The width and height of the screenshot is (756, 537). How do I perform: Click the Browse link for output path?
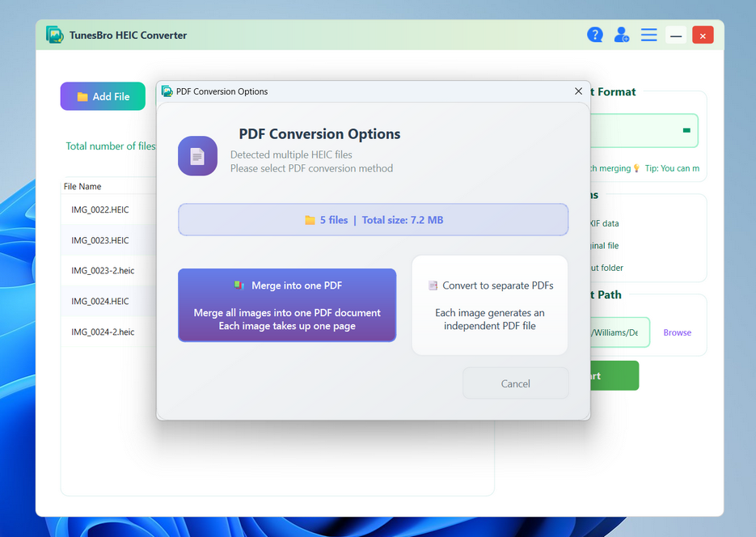(x=677, y=332)
